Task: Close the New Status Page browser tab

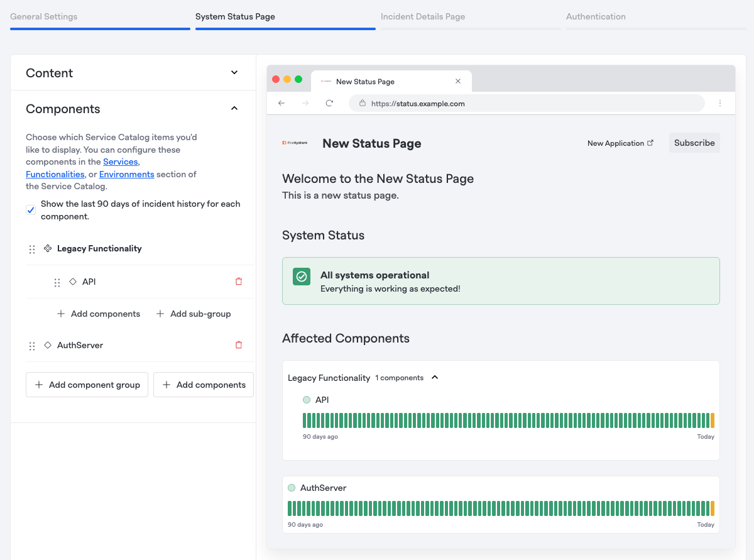Action: (x=458, y=82)
